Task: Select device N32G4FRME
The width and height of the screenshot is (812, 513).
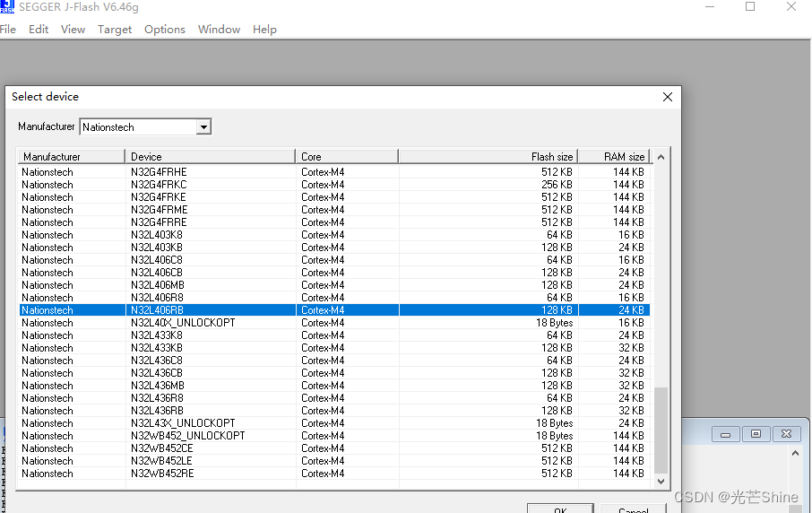Action: pos(334,210)
